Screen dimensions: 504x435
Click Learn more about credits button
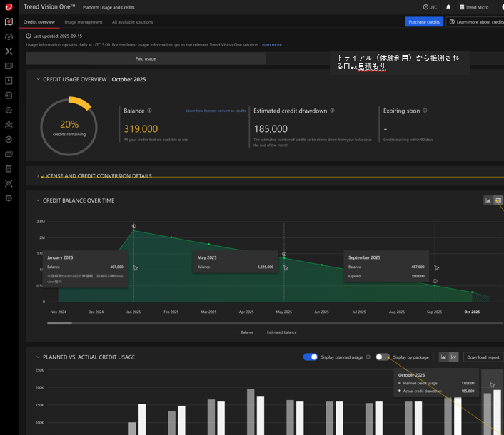click(476, 22)
